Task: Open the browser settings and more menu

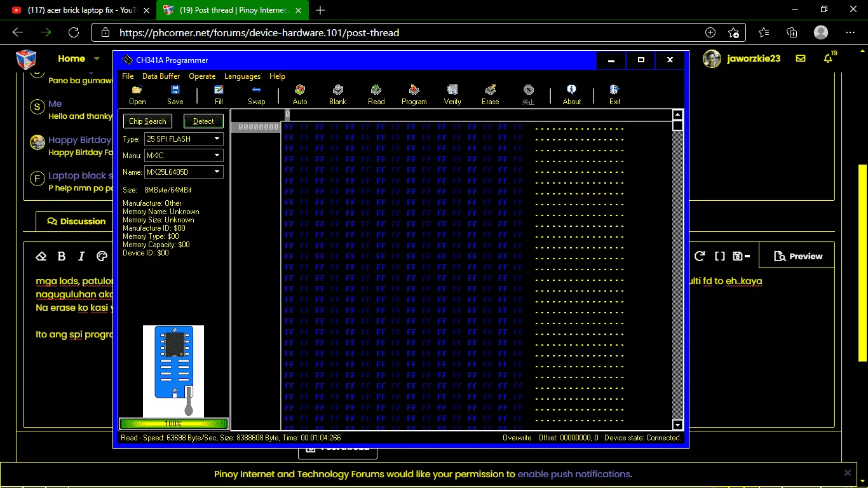Action: click(850, 32)
